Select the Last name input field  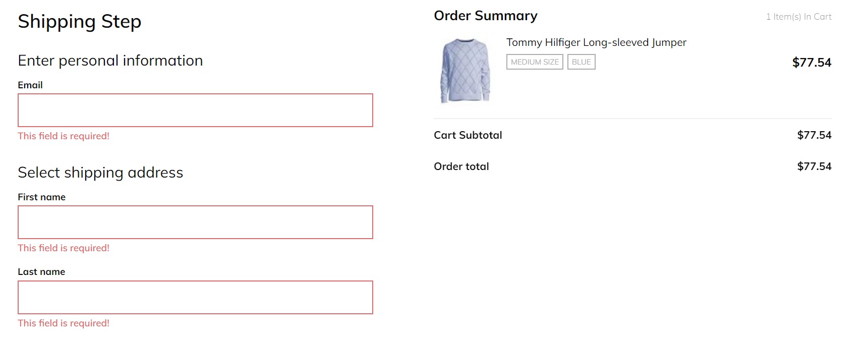pyautogui.click(x=195, y=297)
